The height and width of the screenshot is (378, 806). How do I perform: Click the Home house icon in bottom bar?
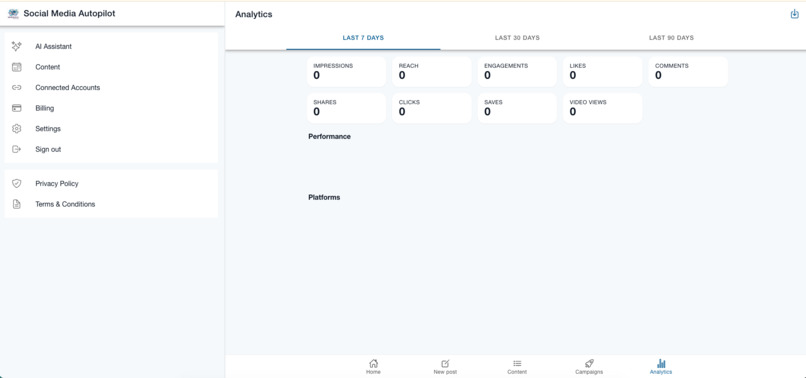(373, 364)
